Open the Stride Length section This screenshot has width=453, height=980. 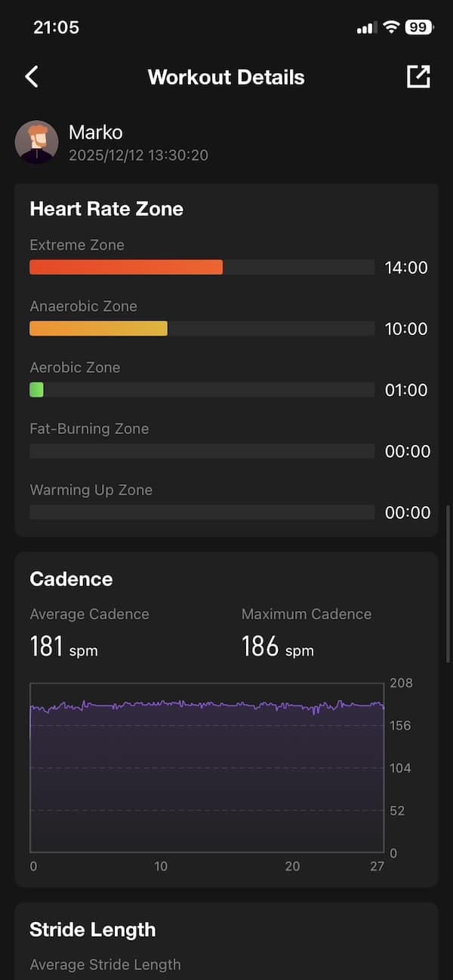coord(92,929)
